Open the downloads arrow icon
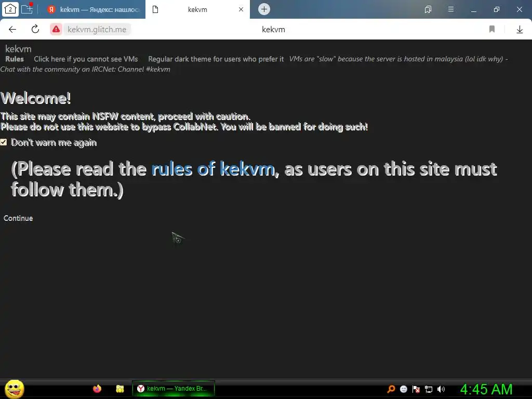532x399 pixels. pyautogui.click(x=520, y=30)
